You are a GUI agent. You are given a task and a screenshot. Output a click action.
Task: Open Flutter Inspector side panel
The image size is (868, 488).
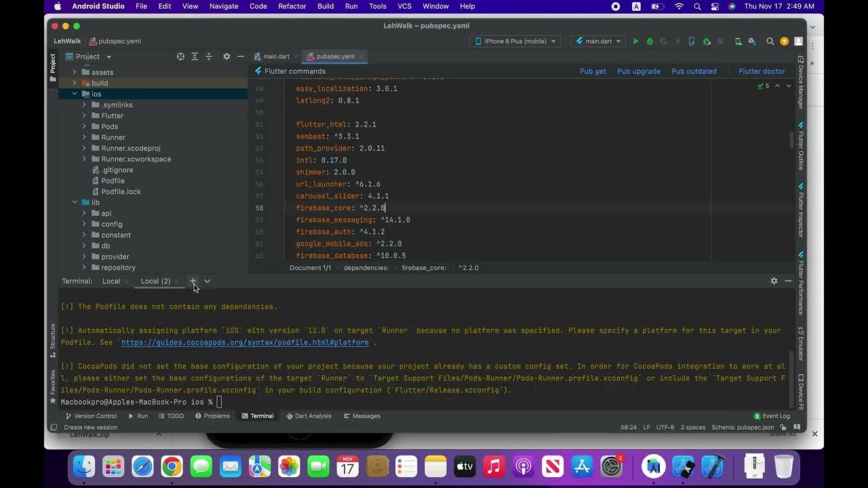(801, 210)
